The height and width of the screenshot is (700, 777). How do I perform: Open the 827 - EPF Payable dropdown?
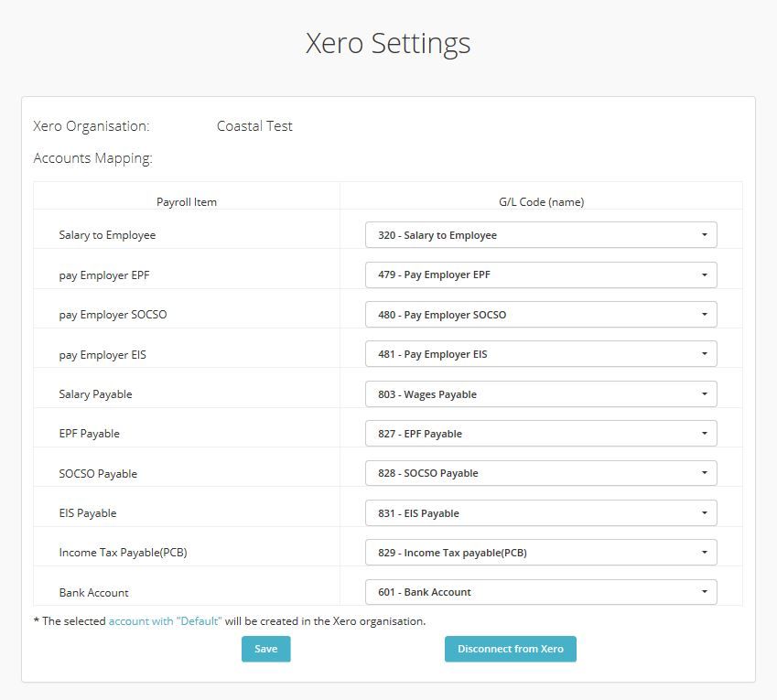click(541, 434)
